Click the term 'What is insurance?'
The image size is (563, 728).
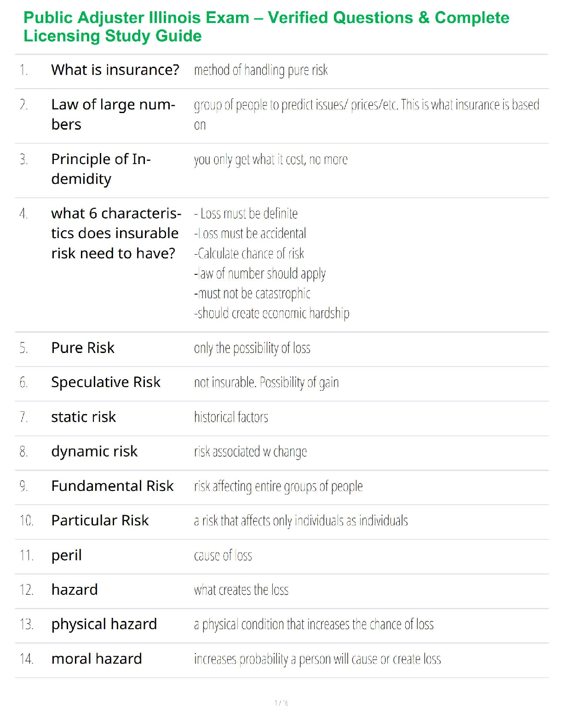115,70
